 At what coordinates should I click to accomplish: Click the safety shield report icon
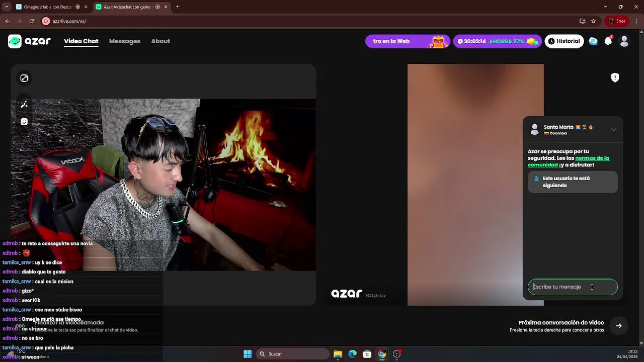(615, 77)
